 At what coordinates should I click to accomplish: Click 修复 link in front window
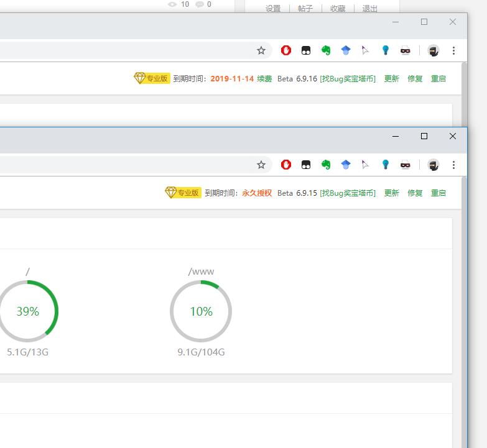click(415, 193)
